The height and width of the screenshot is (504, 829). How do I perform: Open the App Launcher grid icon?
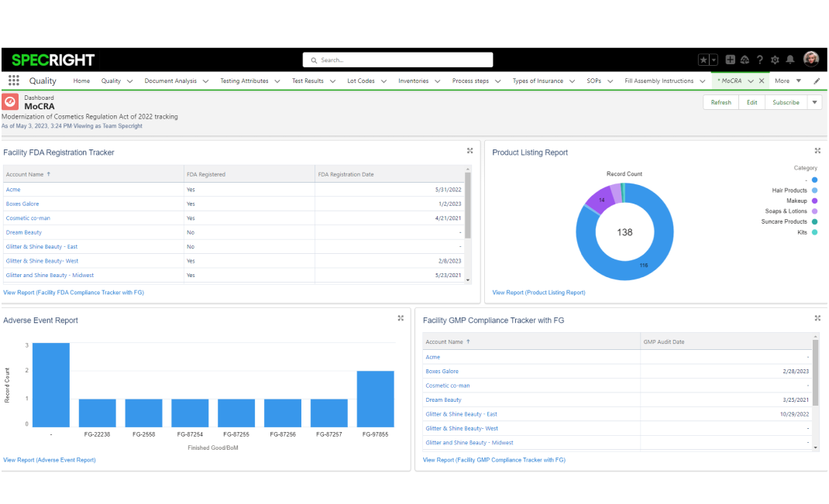tap(14, 81)
